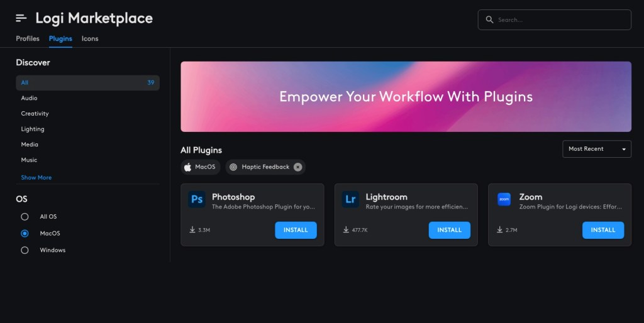Install the Lightroom plugin
The height and width of the screenshot is (323, 644).
[x=449, y=230]
